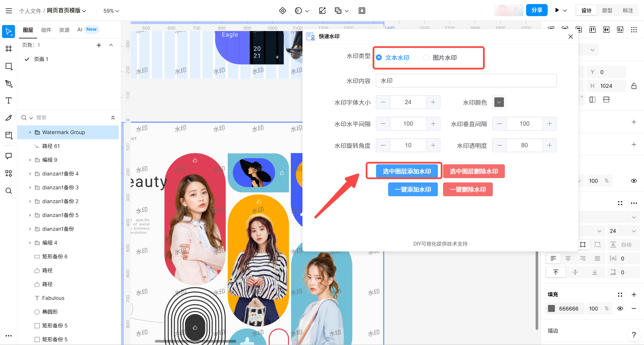Decrease 水印旋转角度 with minus stepper
The image size is (644, 345).
pyautogui.click(x=383, y=145)
